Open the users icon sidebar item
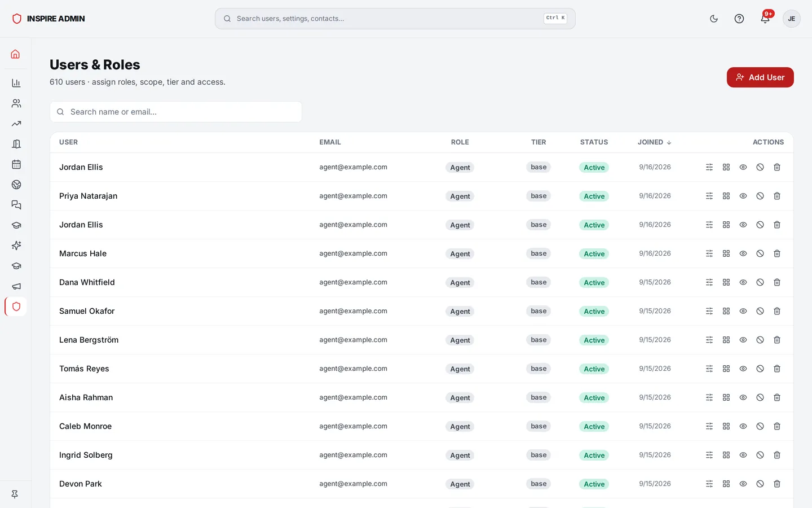Image resolution: width=812 pixels, height=508 pixels. click(16, 103)
